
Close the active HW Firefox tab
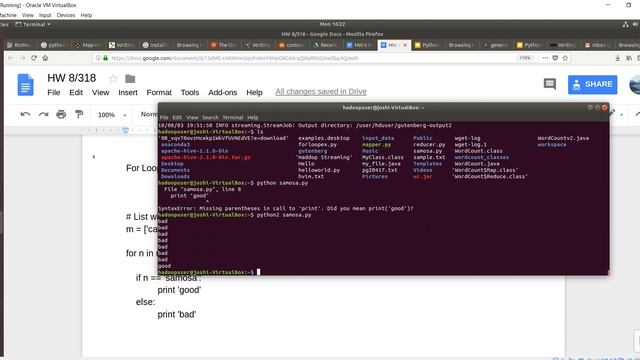click(405, 45)
